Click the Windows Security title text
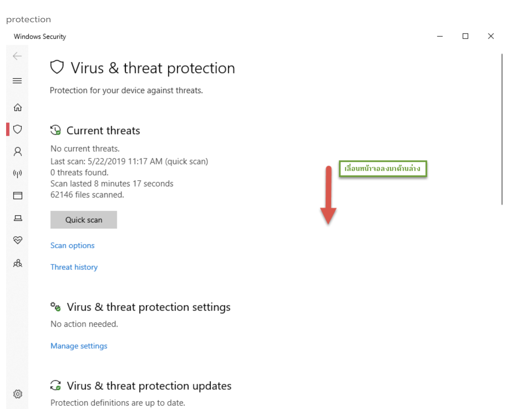The width and height of the screenshot is (532, 409). pyautogui.click(x=40, y=36)
